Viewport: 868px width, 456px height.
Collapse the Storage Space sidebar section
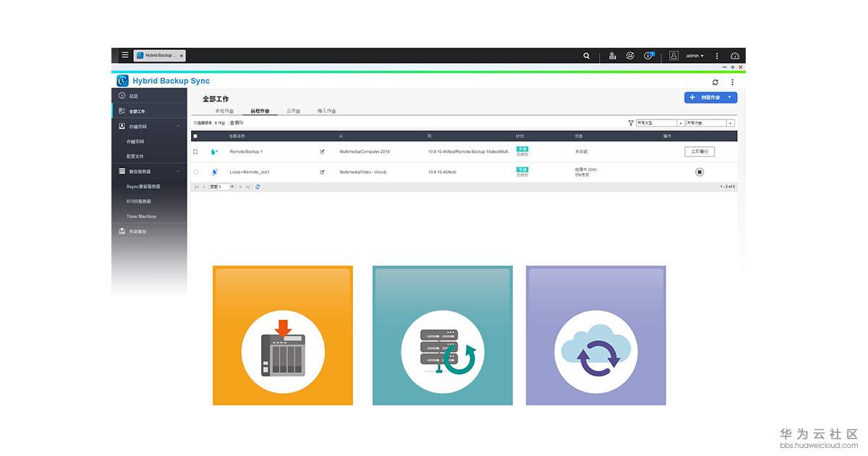(178, 126)
